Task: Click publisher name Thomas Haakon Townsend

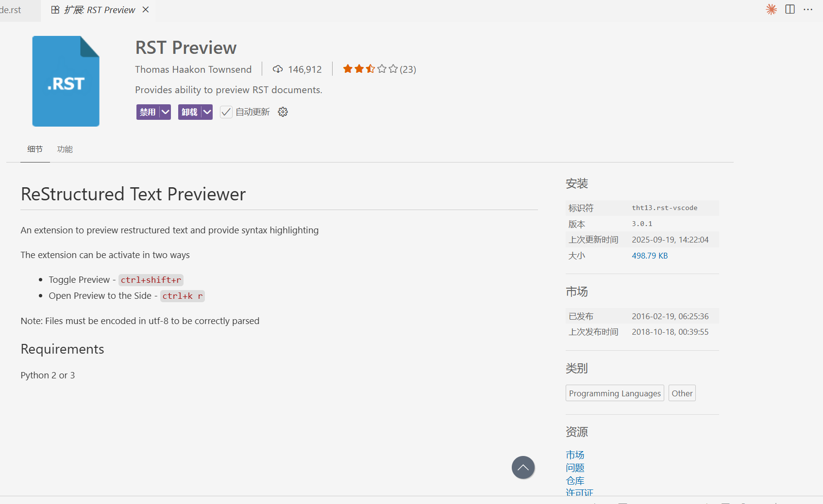Action: [x=193, y=69]
